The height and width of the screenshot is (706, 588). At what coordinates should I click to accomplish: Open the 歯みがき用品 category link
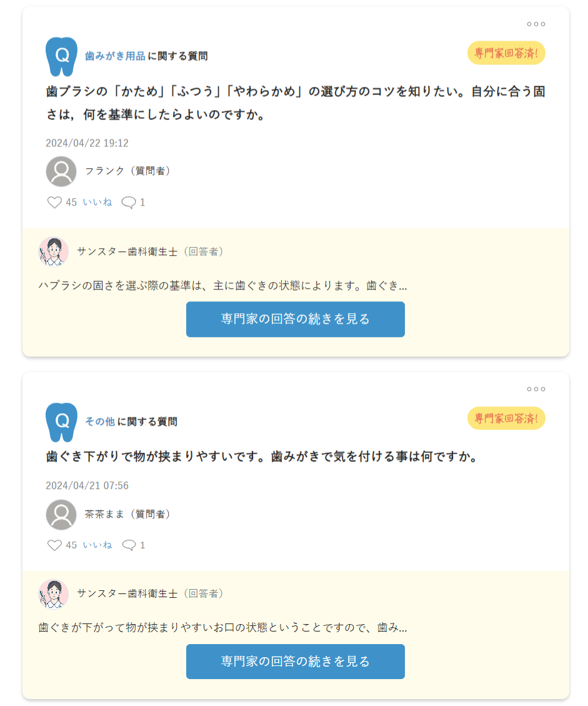pyautogui.click(x=115, y=56)
